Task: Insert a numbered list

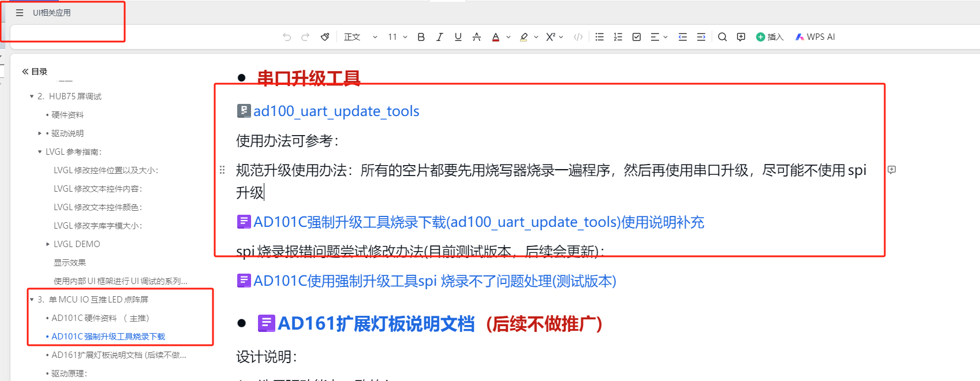Action: (618, 37)
